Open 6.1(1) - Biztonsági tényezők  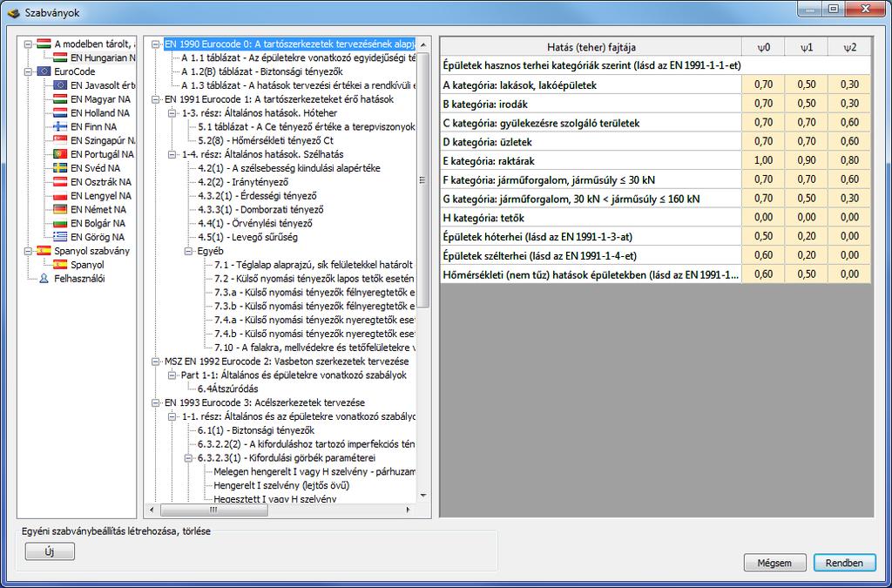coord(256,430)
